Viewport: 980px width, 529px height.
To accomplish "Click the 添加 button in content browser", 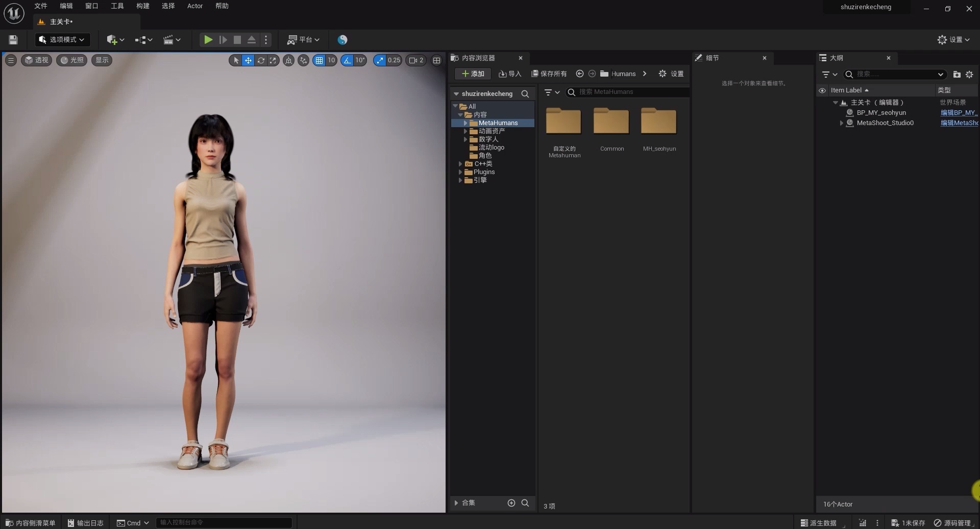I will tap(473, 74).
